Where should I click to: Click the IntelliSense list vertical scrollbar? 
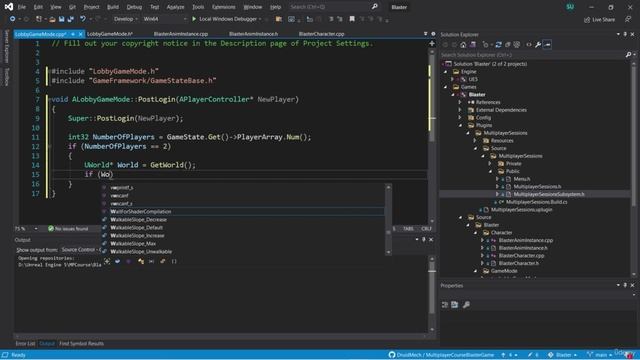pos(388,220)
